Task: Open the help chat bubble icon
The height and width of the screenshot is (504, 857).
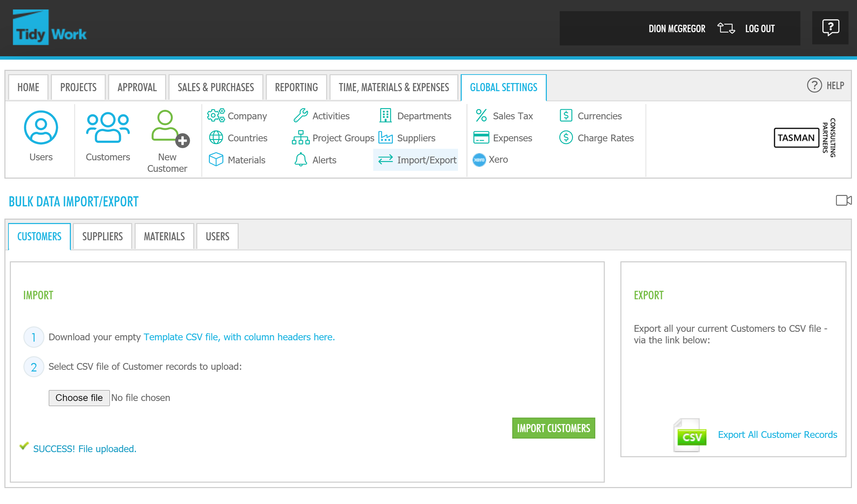Action: (830, 28)
